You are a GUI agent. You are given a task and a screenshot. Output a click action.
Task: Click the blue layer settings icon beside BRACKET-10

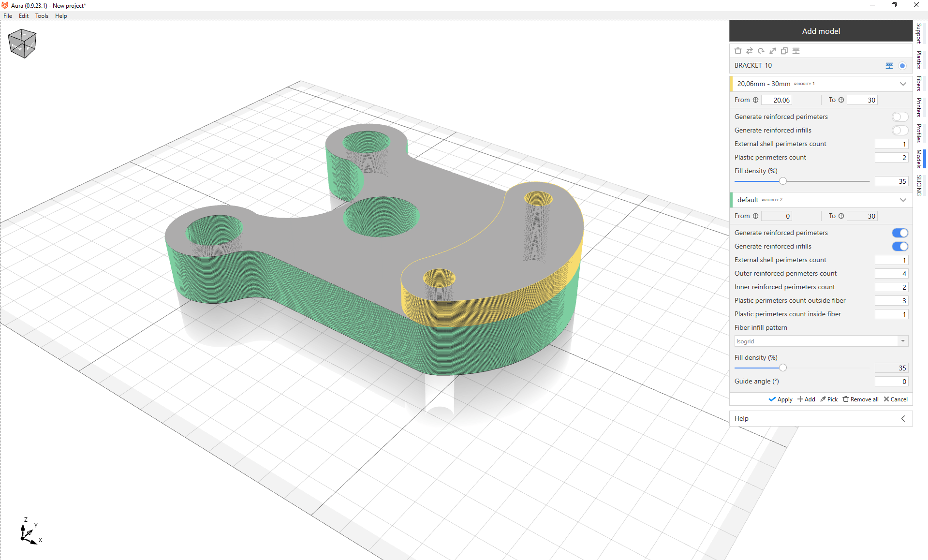[889, 66]
